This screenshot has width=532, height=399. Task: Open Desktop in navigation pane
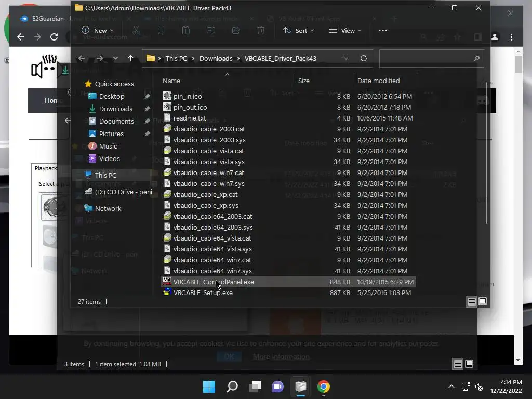click(x=112, y=96)
